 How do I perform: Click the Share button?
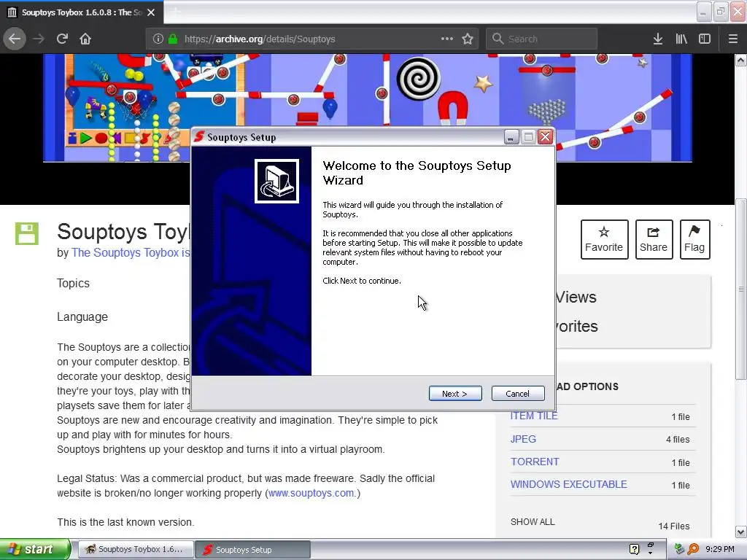coord(654,239)
